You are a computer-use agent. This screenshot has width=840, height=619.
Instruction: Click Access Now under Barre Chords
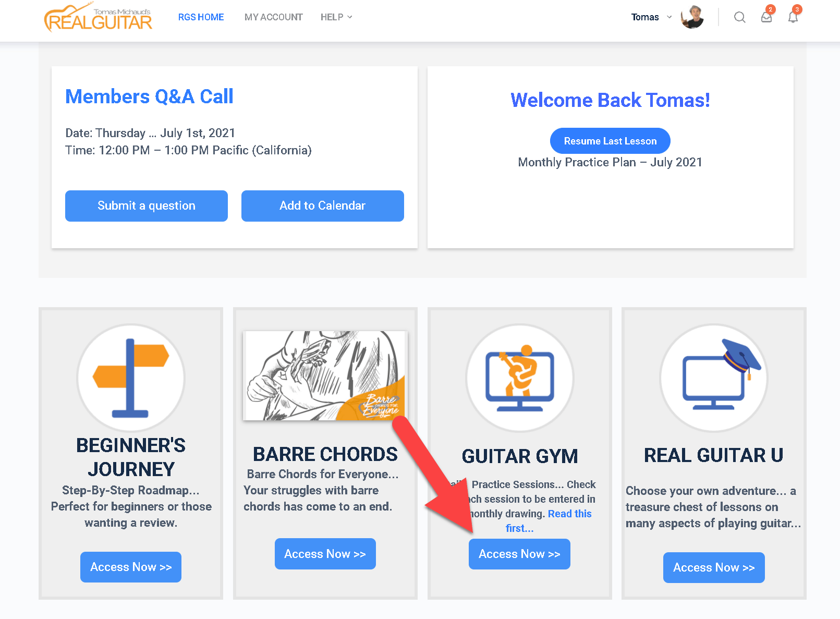coord(325,554)
